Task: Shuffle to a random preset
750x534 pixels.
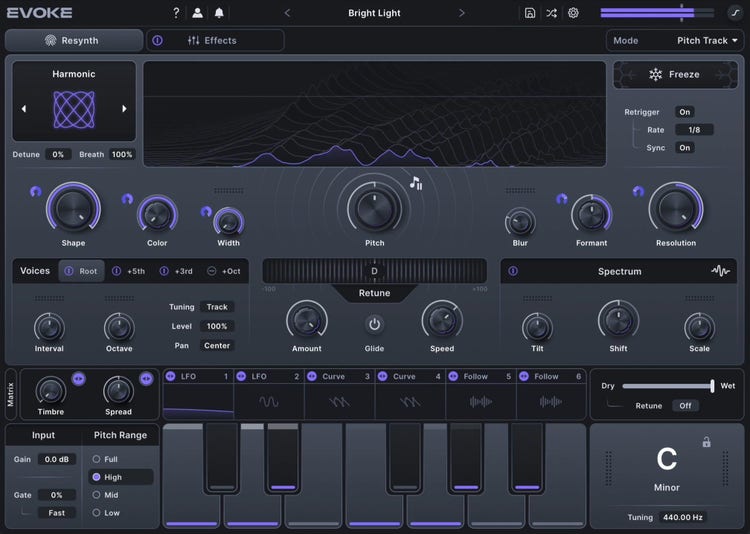Action: (551, 13)
